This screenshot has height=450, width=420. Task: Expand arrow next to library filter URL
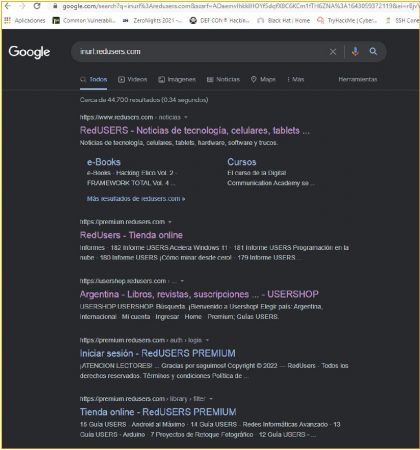tap(211, 399)
